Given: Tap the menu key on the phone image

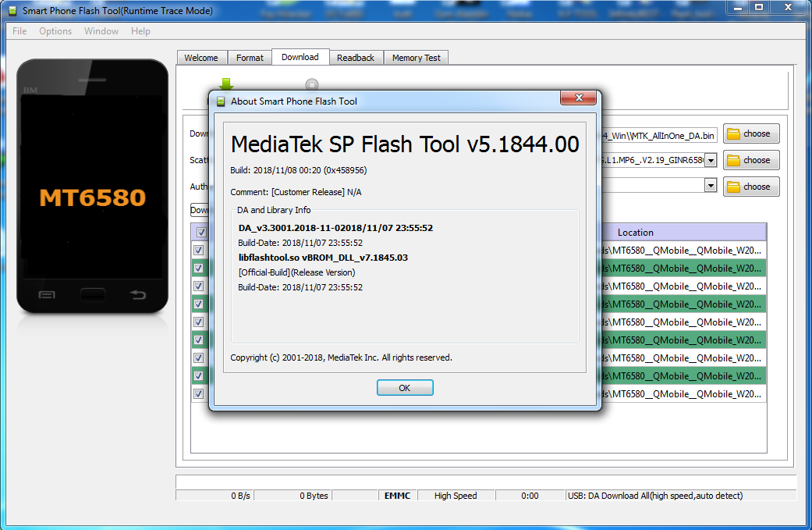Looking at the screenshot, I should pyautogui.click(x=47, y=295).
